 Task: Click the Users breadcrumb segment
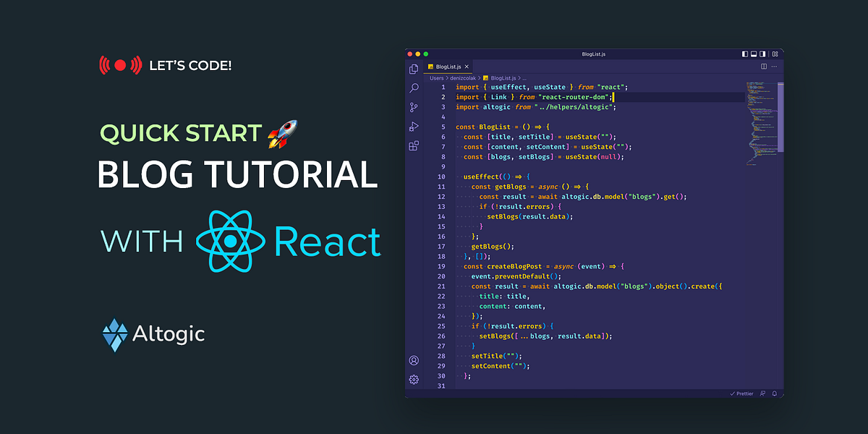tap(437, 77)
